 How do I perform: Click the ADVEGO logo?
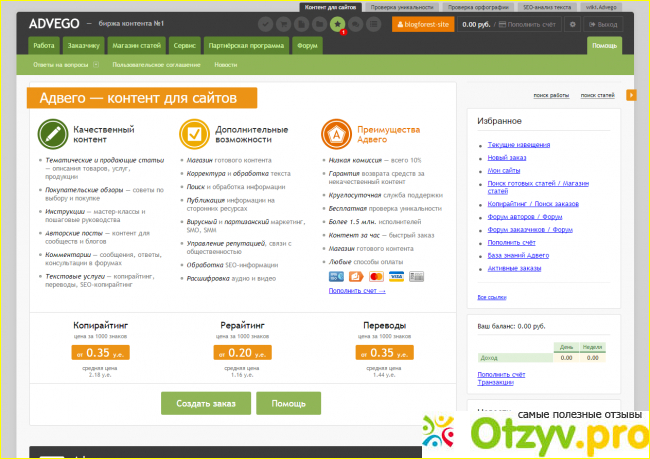[x=52, y=23]
